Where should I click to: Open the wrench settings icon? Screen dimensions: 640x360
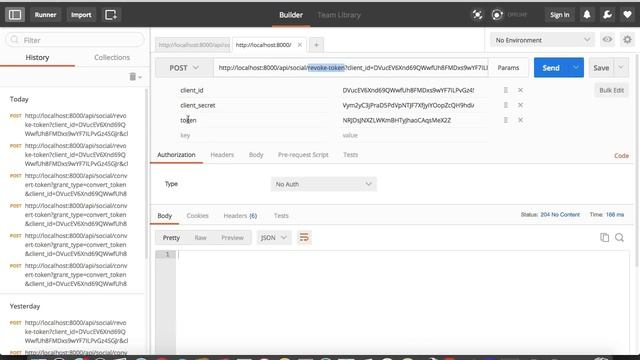click(607, 15)
